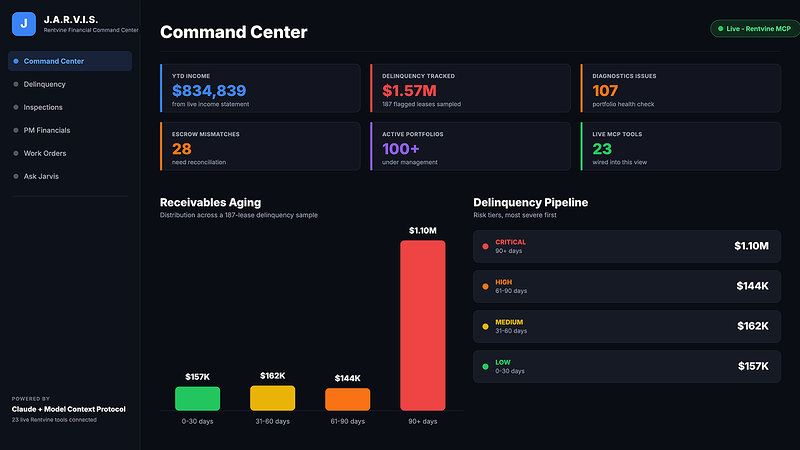Click 'from live income statement' text
Image resolution: width=800 pixels, height=450 pixels.
(x=210, y=105)
